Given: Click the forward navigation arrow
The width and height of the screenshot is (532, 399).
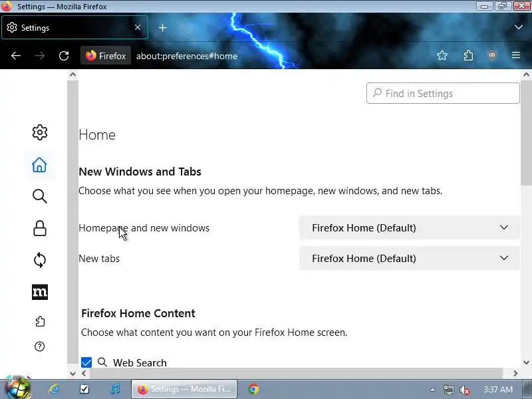Looking at the screenshot, I should point(40,56).
